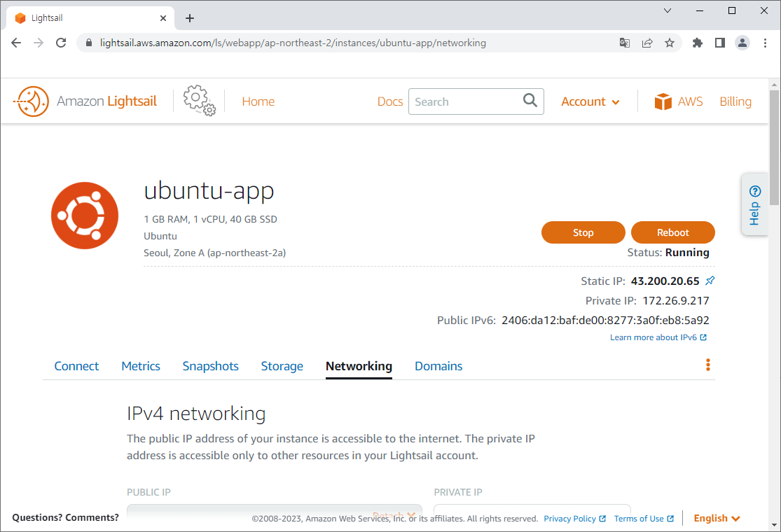Click the Seoul, Zone A location text
This screenshot has height=532, width=781.
point(214,253)
